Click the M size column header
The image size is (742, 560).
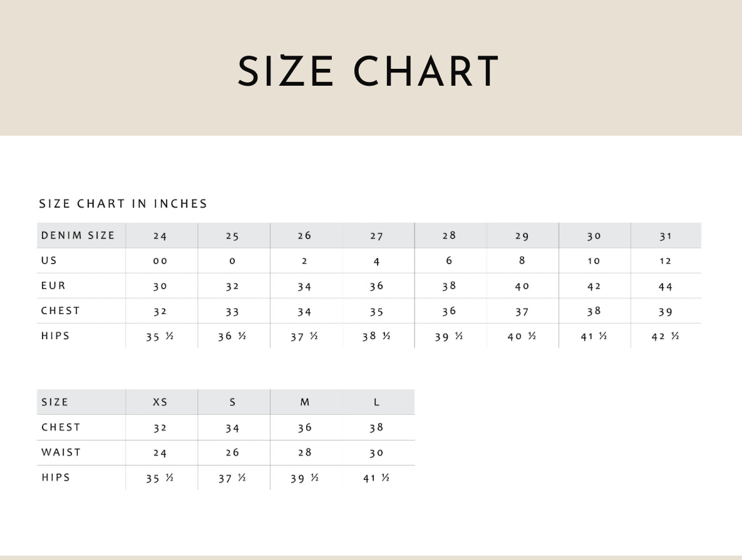click(305, 402)
